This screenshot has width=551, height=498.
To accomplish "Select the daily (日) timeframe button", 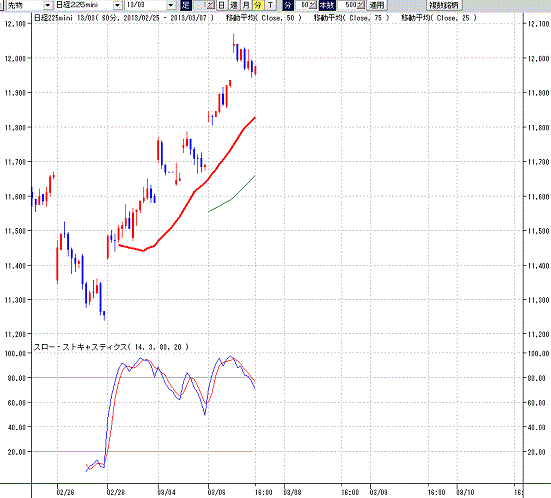I will (x=221, y=5).
